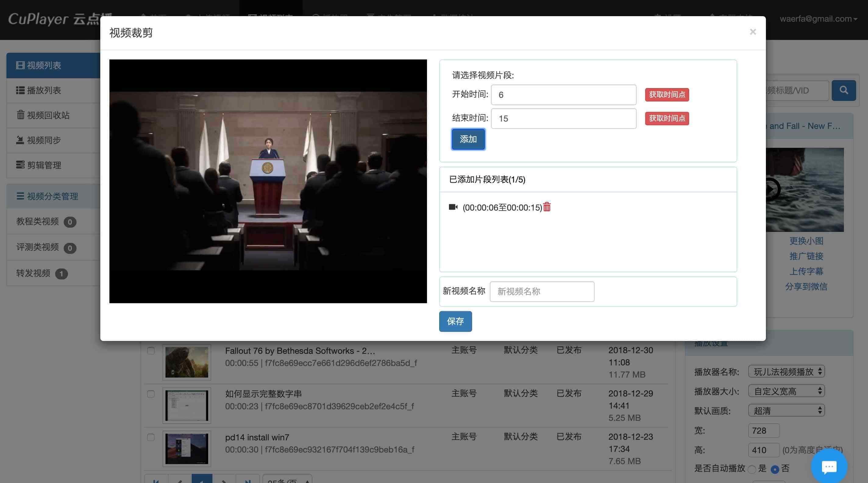
Task: Open the 默认画质 dropdown
Action: pyautogui.click(x=786, y=410)
